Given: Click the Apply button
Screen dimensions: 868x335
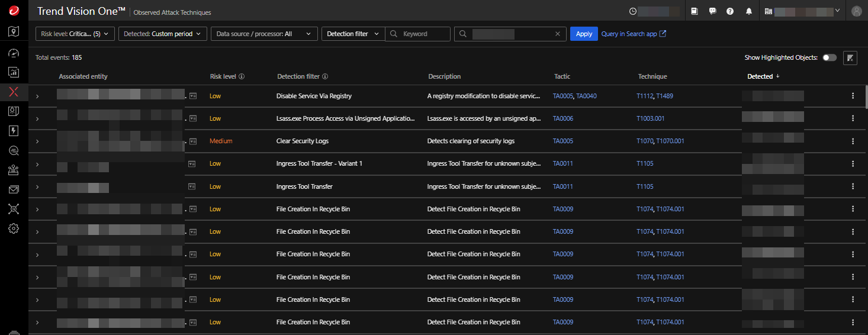Looking at the screenshot, I should pyautogui.click(x=584, y=34).
